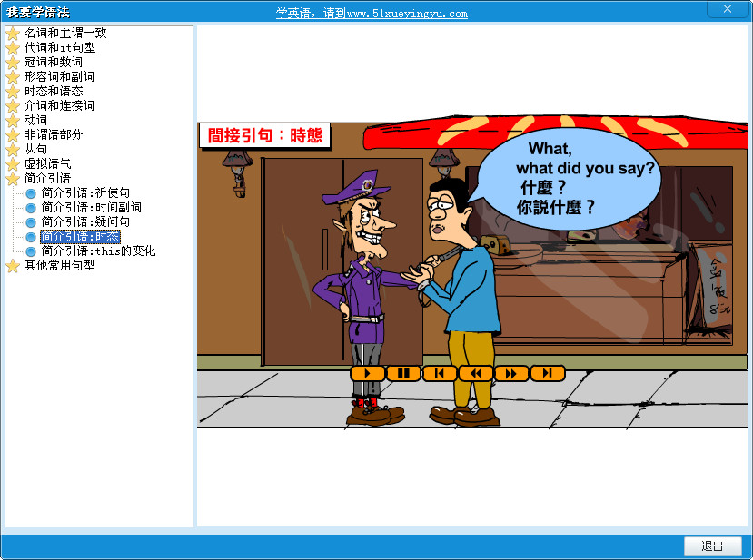Click the star icon beside 动词

pyautogui.click(x=11, y=120)
